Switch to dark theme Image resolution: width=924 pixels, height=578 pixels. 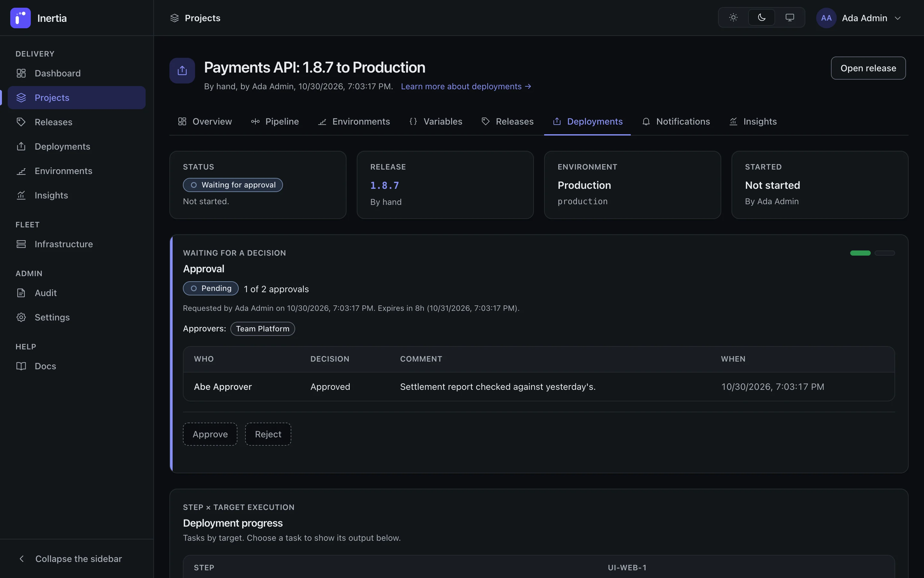761,18
